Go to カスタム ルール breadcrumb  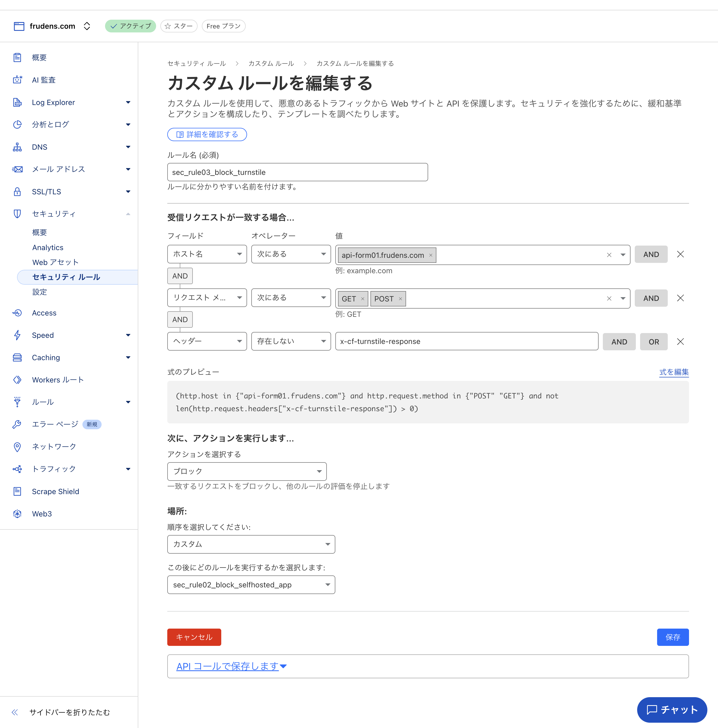click(x=271, y=63)
